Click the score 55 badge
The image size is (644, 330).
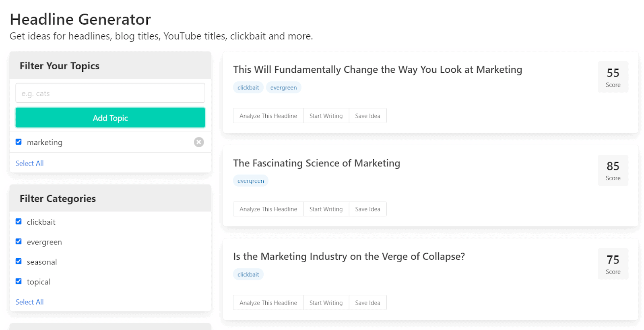(x=613, y=77)
